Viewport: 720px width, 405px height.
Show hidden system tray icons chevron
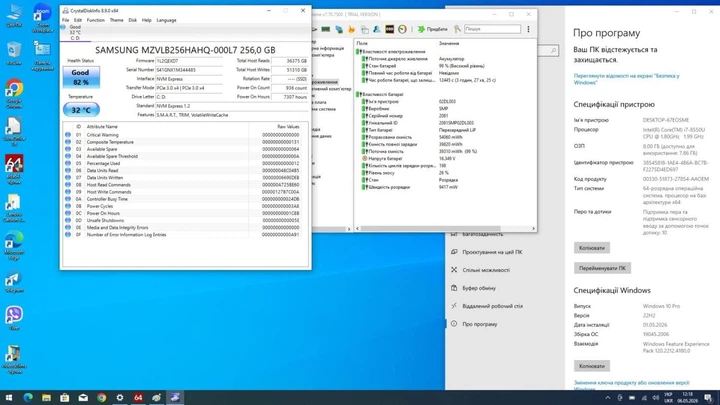[608, 398]
